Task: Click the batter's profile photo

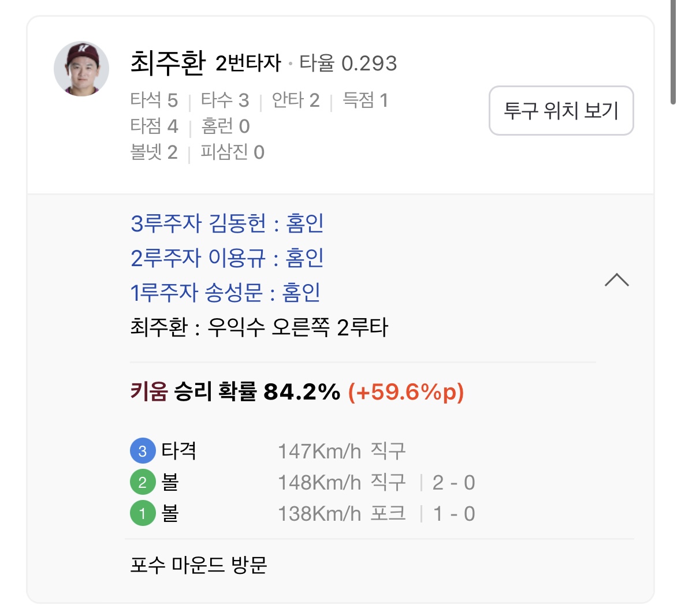Action: click(81, 69)
